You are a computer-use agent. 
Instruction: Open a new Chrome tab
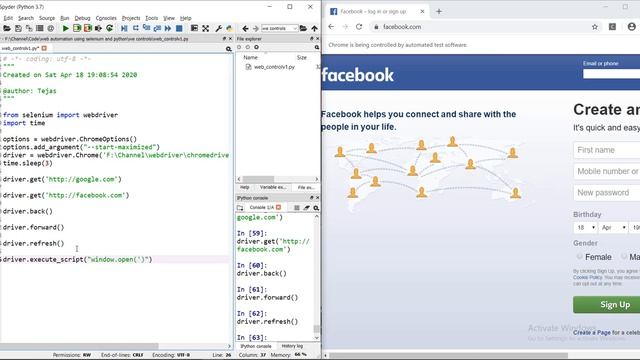point(439,11)
